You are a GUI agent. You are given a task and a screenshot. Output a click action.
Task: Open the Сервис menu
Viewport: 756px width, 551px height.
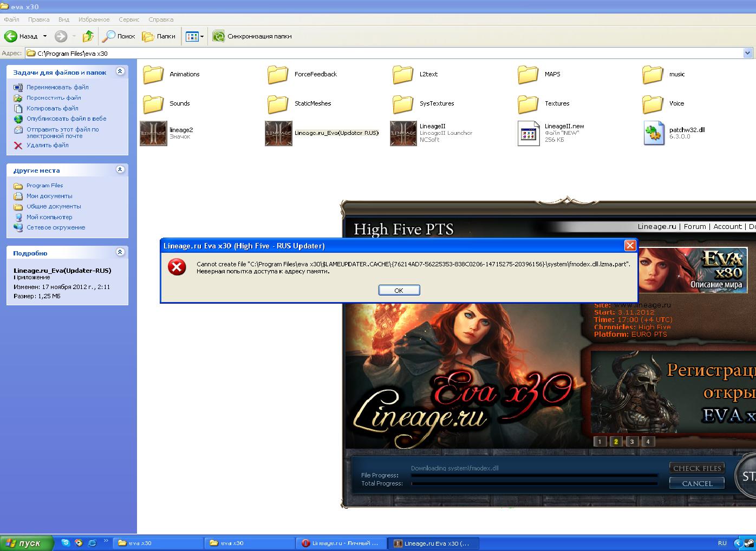129,19
